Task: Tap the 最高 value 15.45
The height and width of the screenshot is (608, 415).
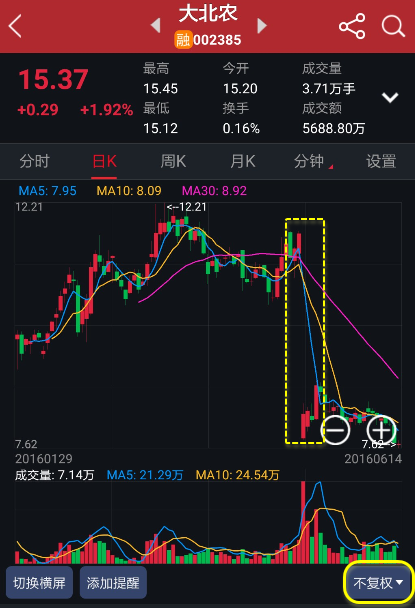Action: tap(161, 89)
